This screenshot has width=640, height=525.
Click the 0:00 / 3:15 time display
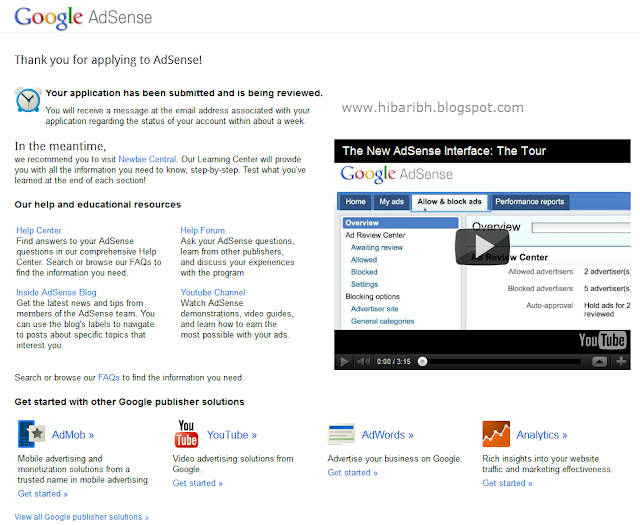pos(393,362)
